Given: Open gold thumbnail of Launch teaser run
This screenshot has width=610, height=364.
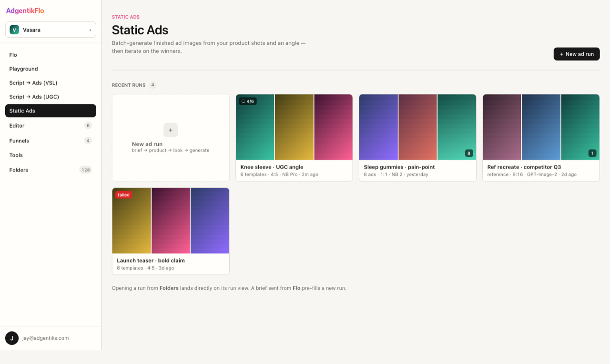Looking at the screenshot, I should (132, 221).
